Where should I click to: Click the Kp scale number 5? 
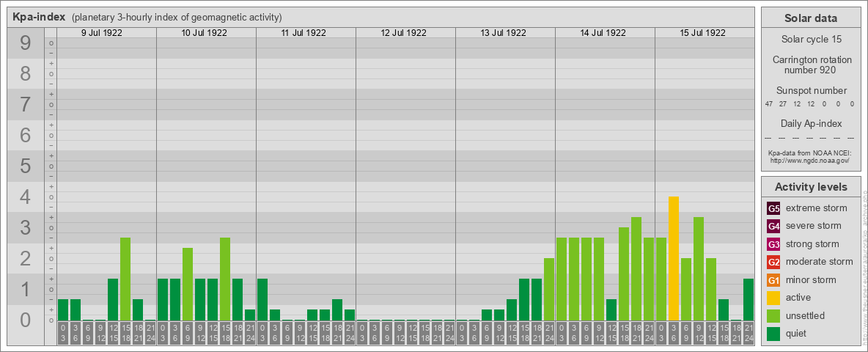[25, 166]
